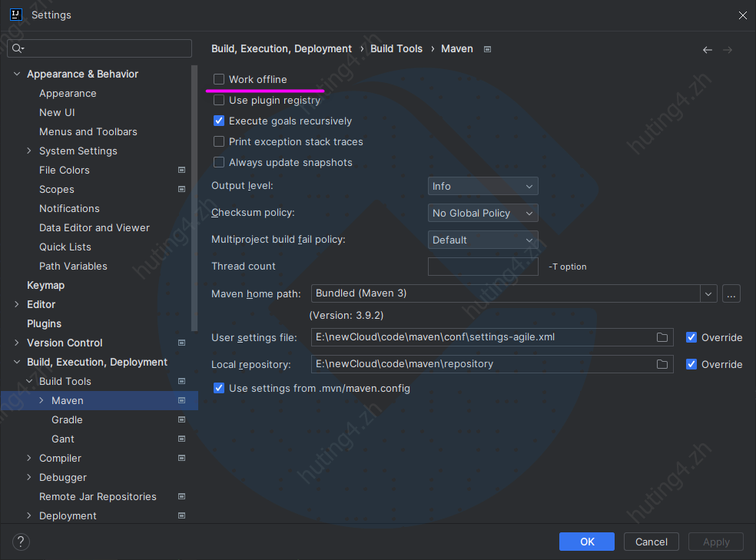
Task: Click the search icon in settings search
Action: point(18,48)
